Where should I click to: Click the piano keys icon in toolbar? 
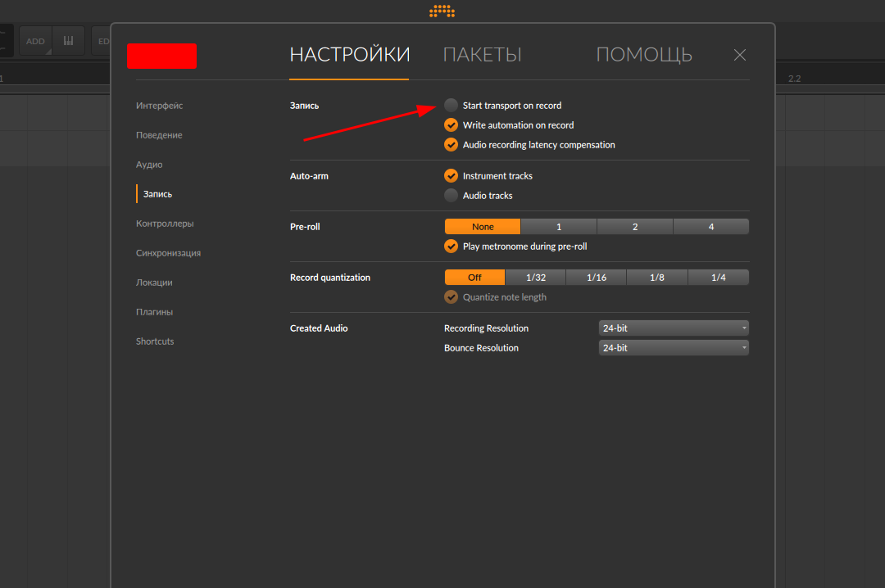(68, 41)
